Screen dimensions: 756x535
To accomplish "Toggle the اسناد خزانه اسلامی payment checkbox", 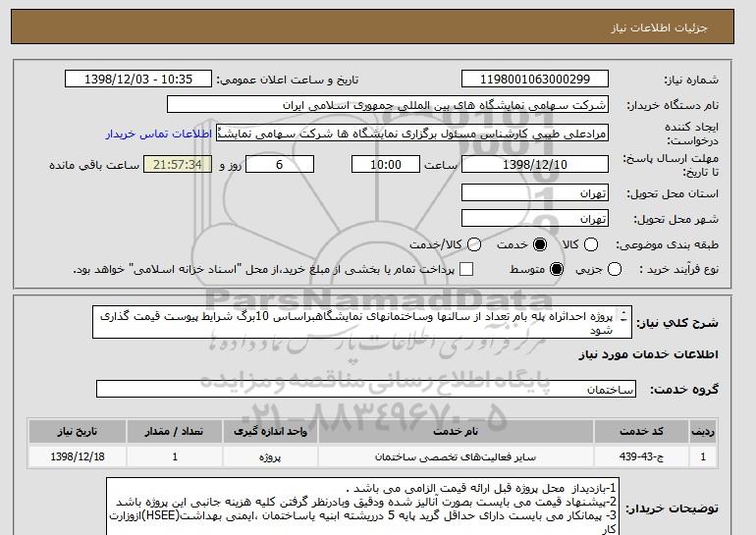I will 466,269.
